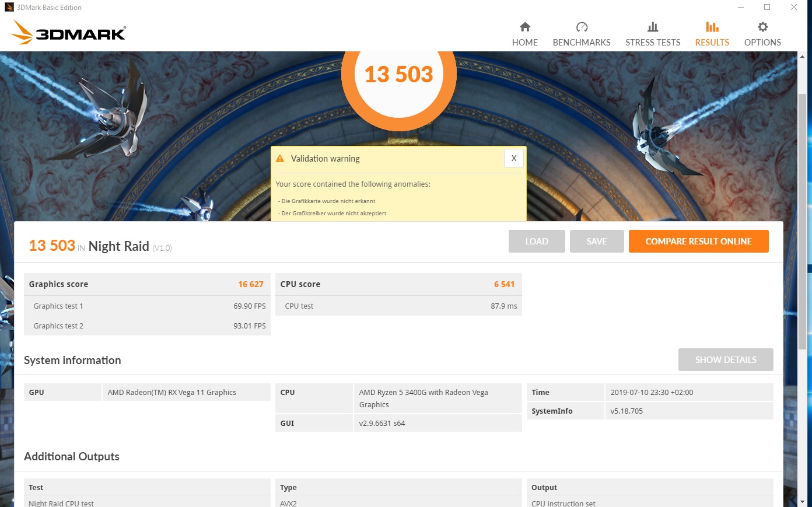Click the Night Raid heading text
Image resolution: width=812 pixels, height=507 pixels.
pyautogui.click(x=119, y=246)
